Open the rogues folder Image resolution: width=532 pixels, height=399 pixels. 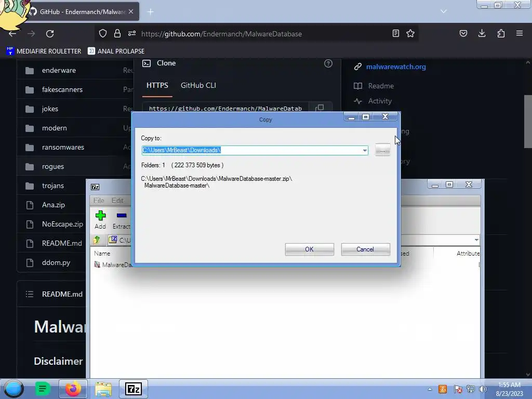[53, 167]
